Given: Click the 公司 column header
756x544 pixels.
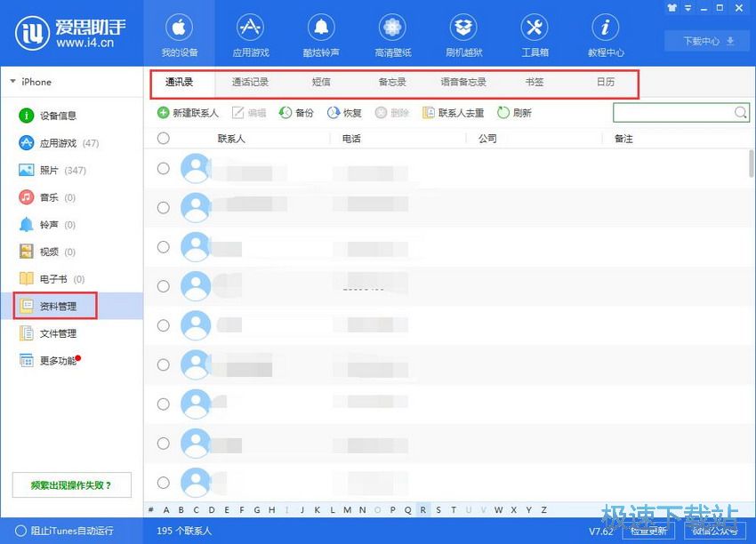Looking at the screenshot, I should [x=487, y=139].
